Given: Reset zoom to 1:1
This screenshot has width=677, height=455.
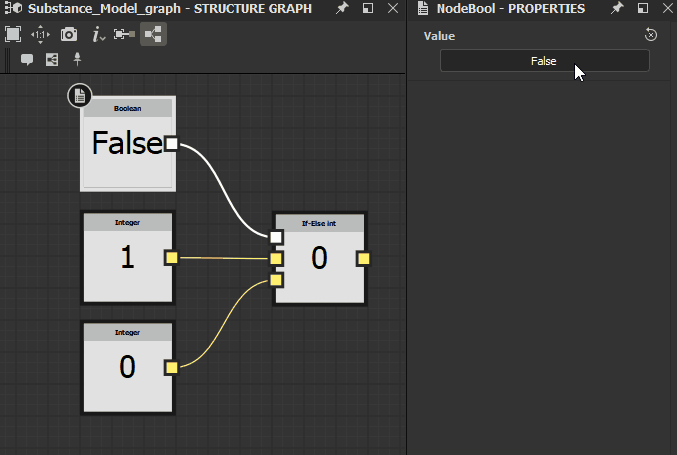Looking at the screenshot, I should [x=41, y=34].
